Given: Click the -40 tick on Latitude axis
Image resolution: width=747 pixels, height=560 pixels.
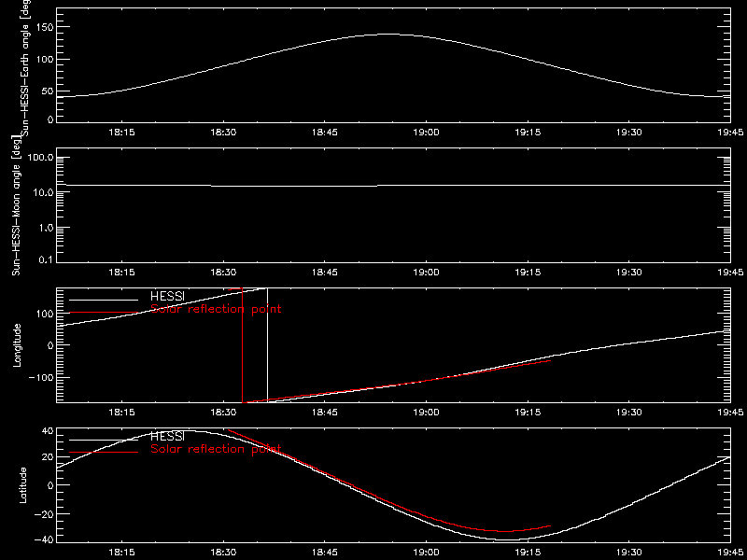Looking at the screenshot, I should pos(43,539).
